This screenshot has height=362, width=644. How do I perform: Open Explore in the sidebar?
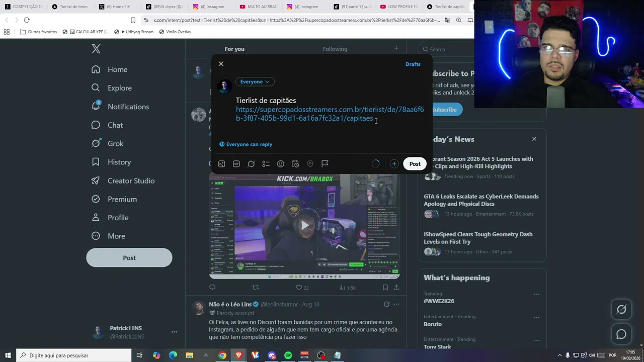112,88
